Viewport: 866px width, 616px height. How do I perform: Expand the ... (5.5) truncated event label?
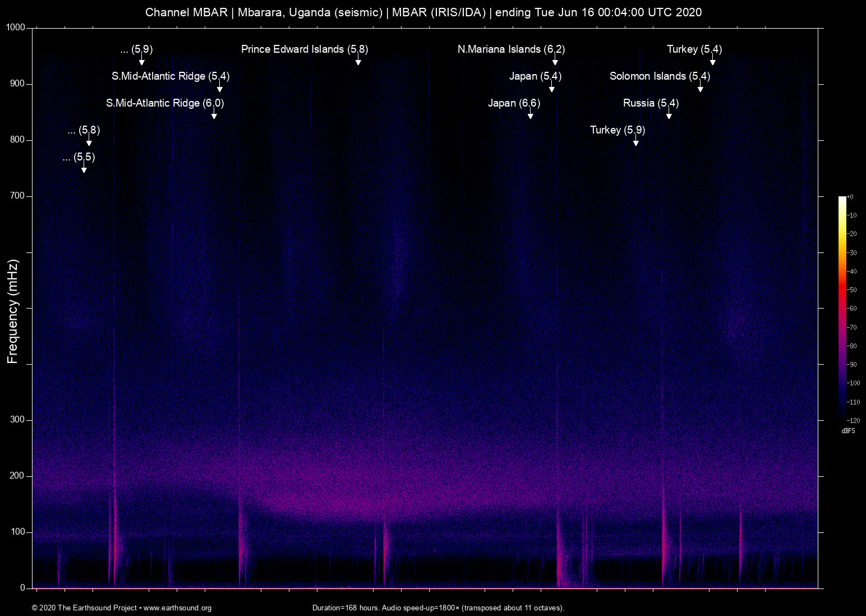[x=79, y=158]
